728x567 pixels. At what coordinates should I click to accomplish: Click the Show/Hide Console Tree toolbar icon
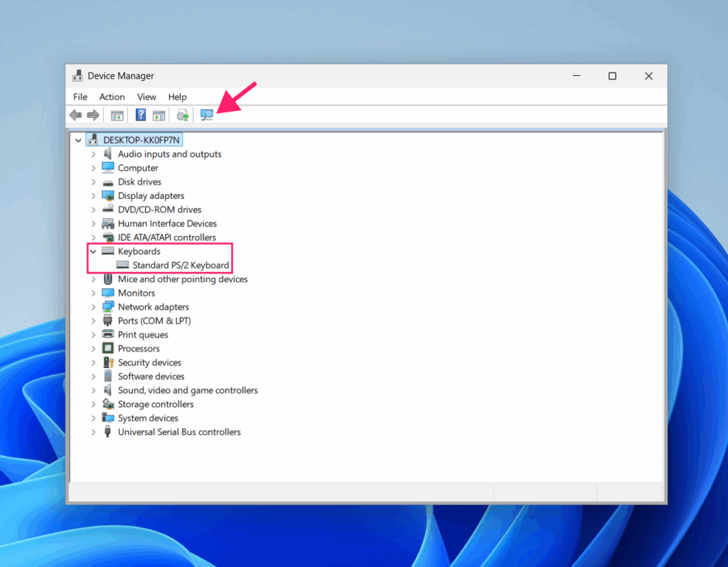(117, 115)
